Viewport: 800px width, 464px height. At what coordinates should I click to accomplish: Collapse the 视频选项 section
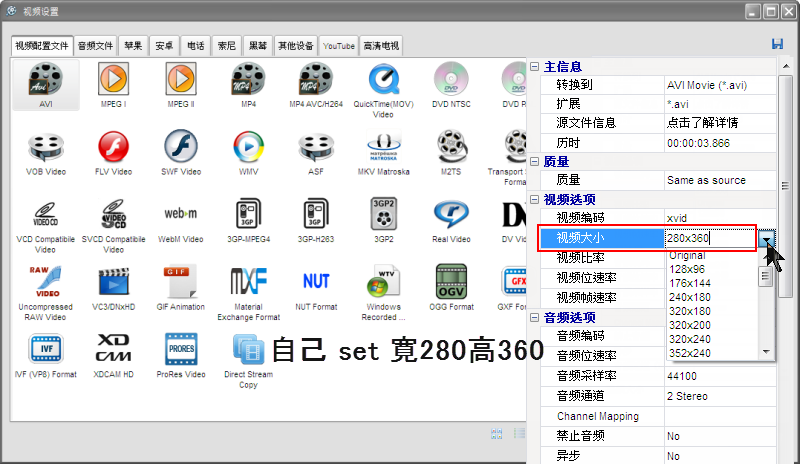click(535, 200)
